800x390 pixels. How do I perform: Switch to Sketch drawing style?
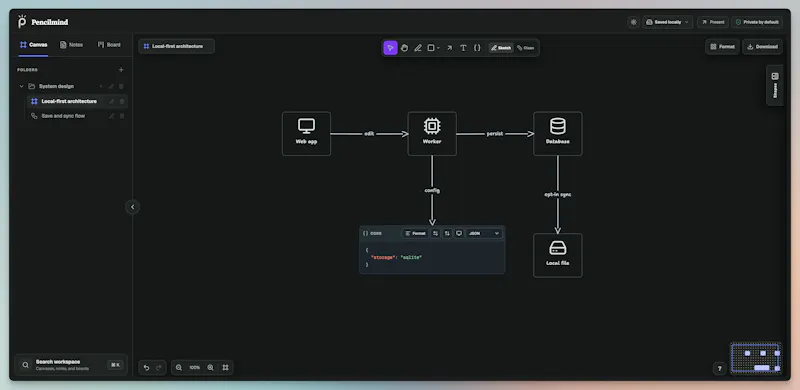[501, 47]
